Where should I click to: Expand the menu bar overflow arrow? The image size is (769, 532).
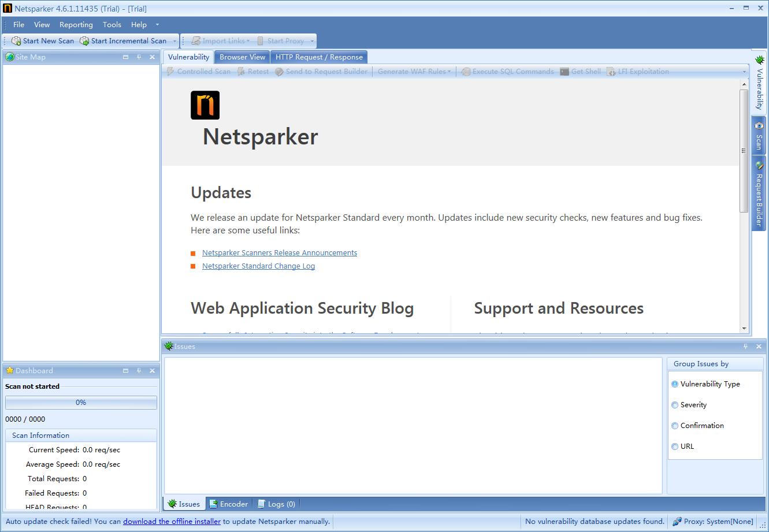(157, 25)
